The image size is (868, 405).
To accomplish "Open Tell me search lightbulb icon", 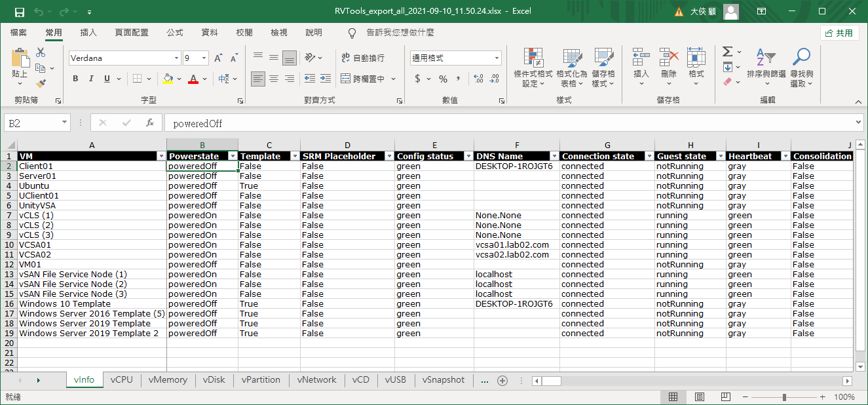I will pos(352,32).
